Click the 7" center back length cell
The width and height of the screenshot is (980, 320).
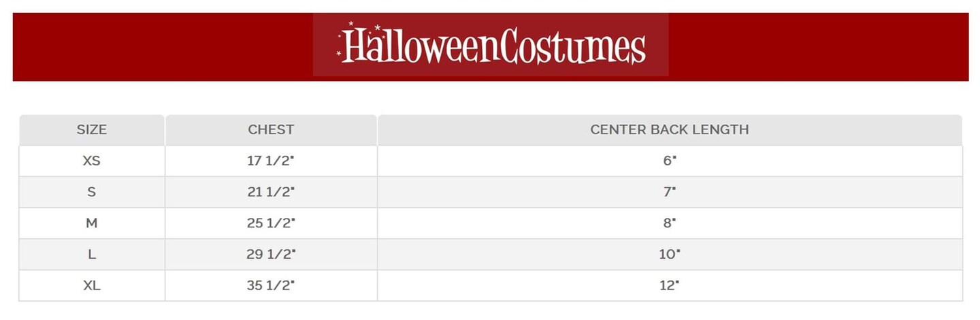(x=670, y=192)
